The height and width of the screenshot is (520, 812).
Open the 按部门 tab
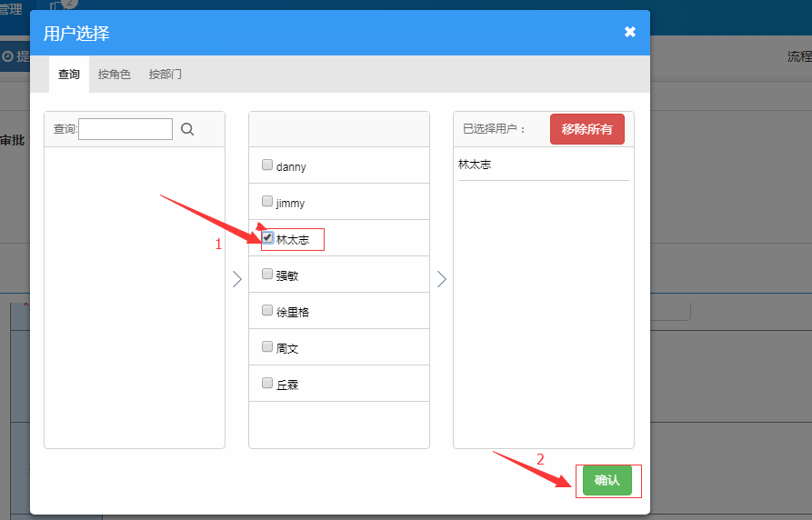click(x=165, y=75)
